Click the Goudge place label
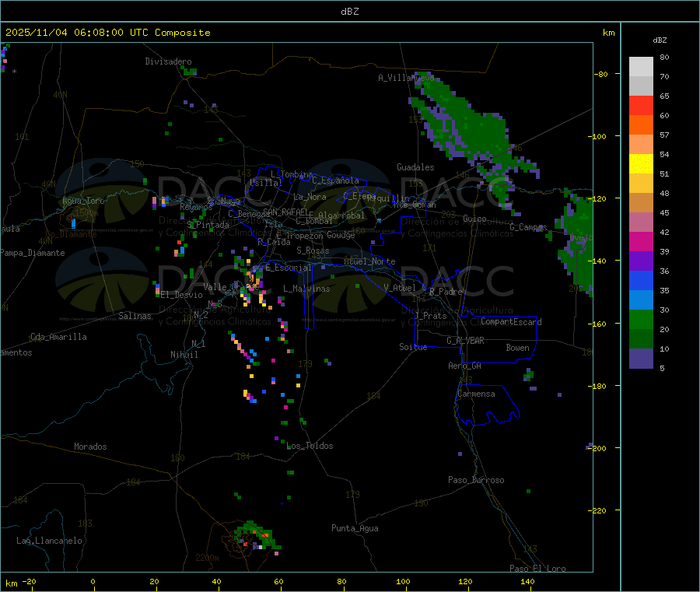700x592 pixels. click(x=341, y=235)
